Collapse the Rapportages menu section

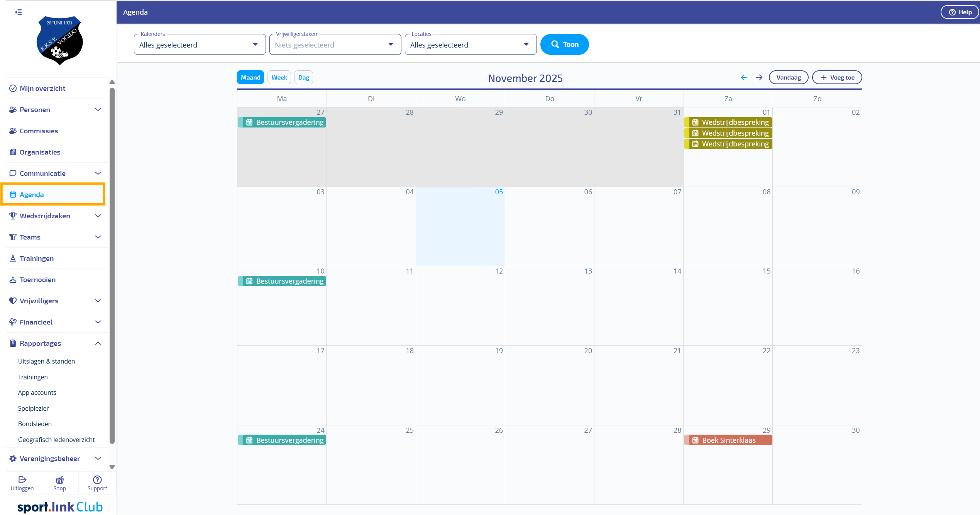(98, 343)
